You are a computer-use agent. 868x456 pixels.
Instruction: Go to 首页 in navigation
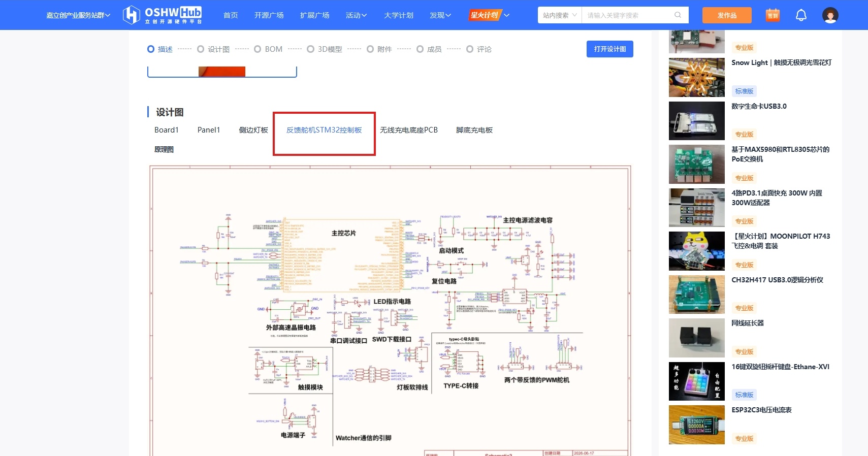coord(231,15)
